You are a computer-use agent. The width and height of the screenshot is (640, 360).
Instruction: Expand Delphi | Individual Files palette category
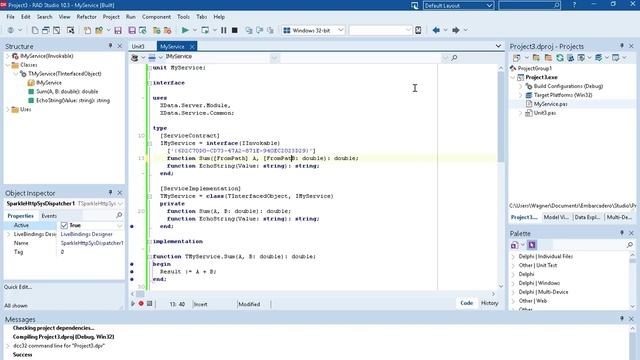[513, 257]
